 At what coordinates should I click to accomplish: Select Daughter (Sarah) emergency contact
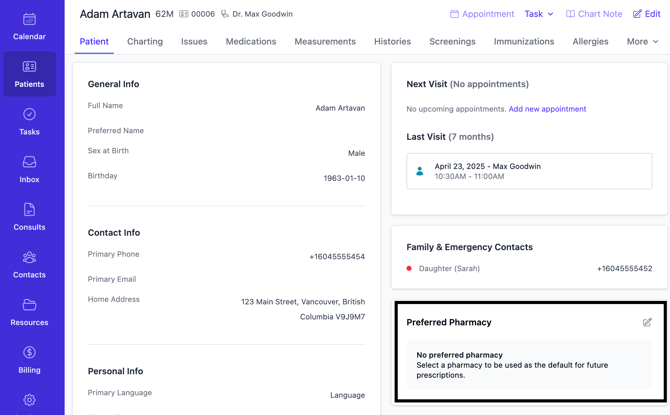pos(449,268)
